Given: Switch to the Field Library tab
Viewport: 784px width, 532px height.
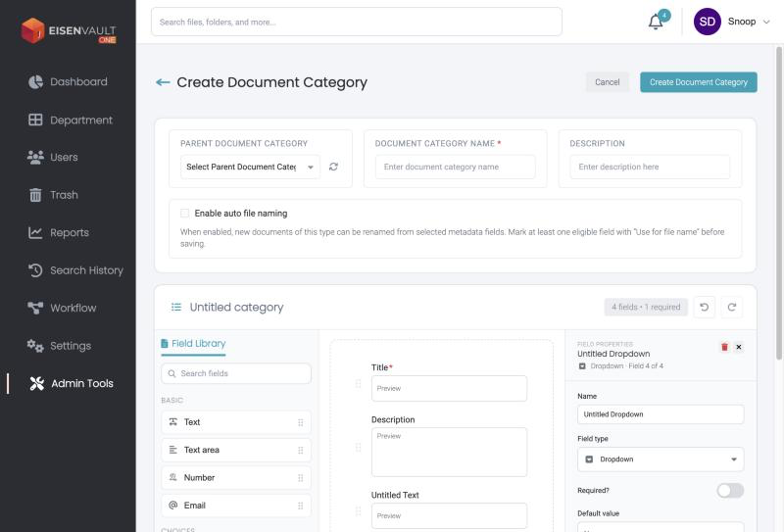Looking at the screenshot, I should tap(193, 344).
